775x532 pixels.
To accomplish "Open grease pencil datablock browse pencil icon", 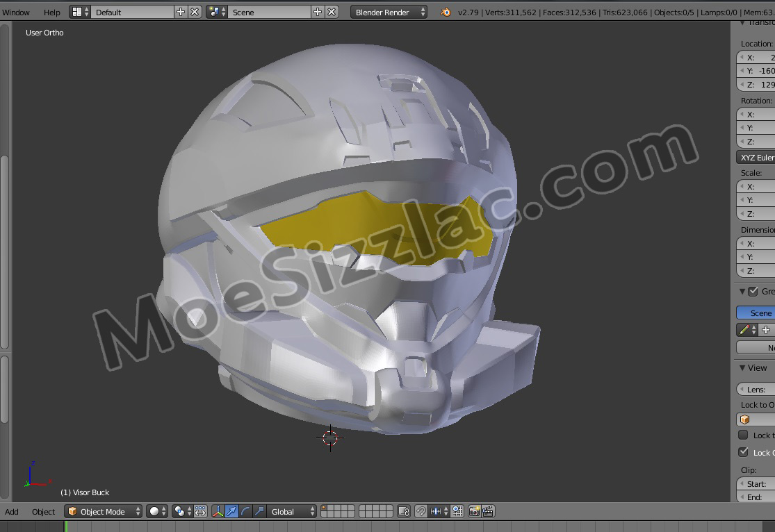I will (x=747, y=330).
